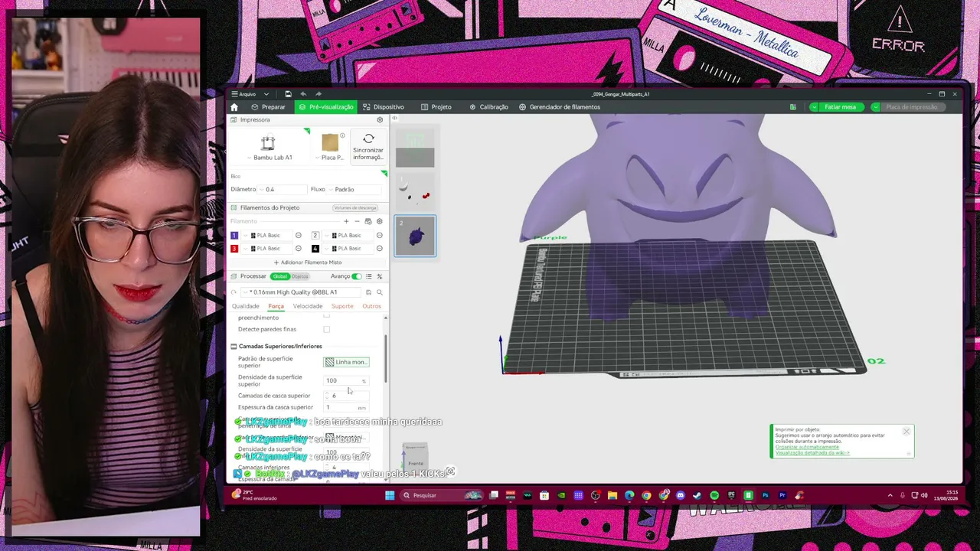
Task: Toggle the Avanço advanced switch
Action: coord(357,276)
